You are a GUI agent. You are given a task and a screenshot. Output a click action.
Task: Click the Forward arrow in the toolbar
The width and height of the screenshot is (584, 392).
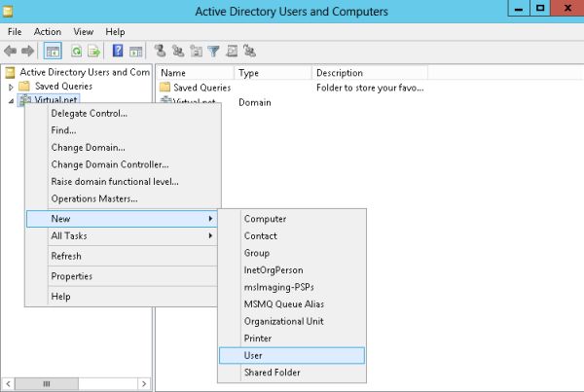[x=27, y=51]
